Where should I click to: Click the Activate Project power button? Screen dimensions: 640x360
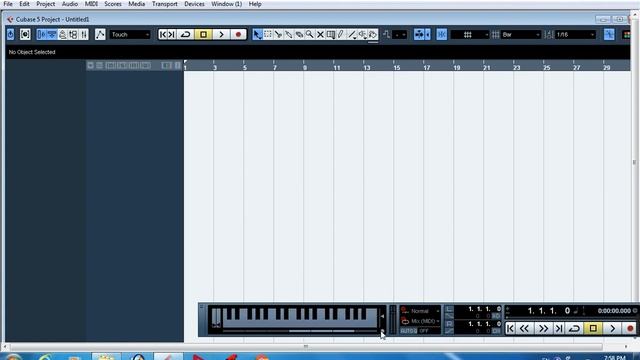[11, 35]
